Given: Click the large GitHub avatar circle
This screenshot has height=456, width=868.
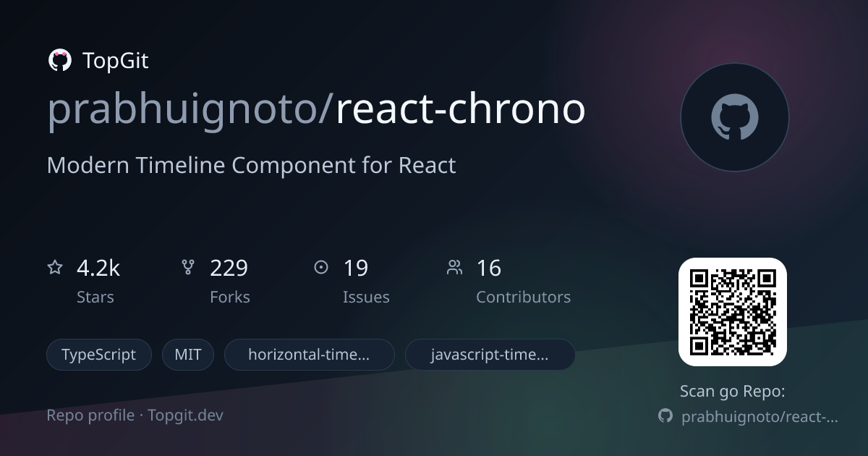Looking at the screenshot, I should [734, 117].
